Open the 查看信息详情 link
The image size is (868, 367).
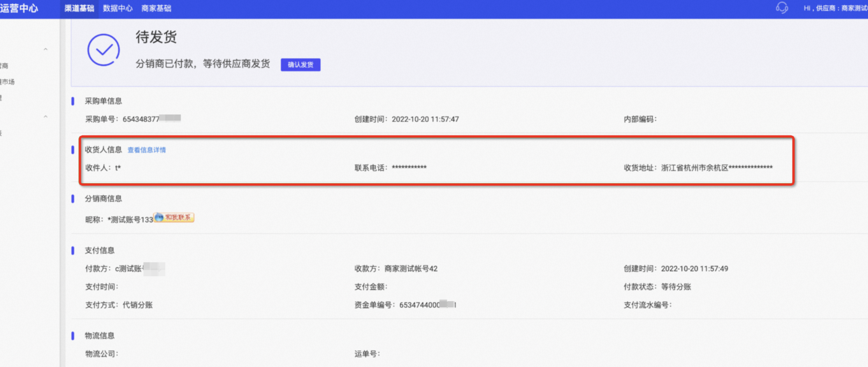pyautogui.click(x=147, y=150)
